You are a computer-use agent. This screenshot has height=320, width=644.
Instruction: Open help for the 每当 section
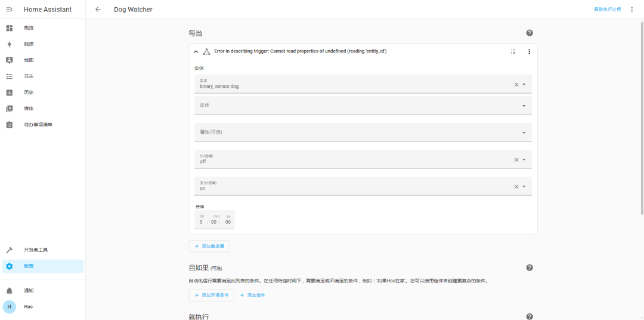pos(530,33)
